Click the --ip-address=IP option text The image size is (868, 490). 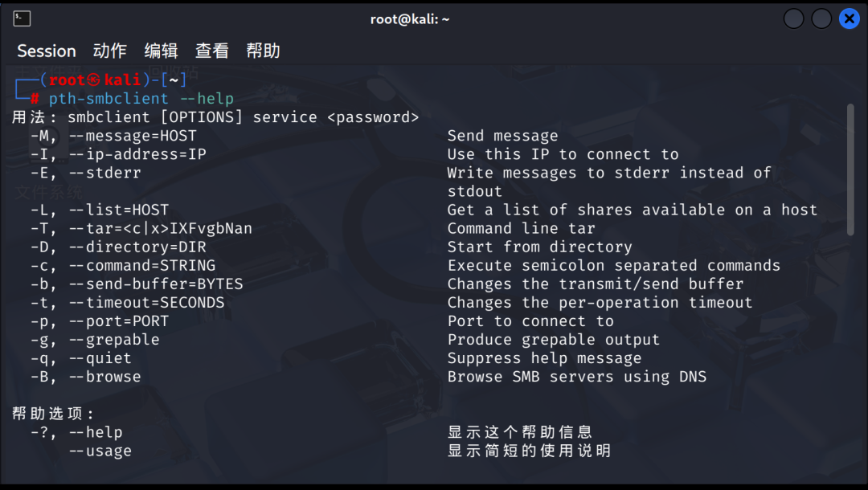137,154
